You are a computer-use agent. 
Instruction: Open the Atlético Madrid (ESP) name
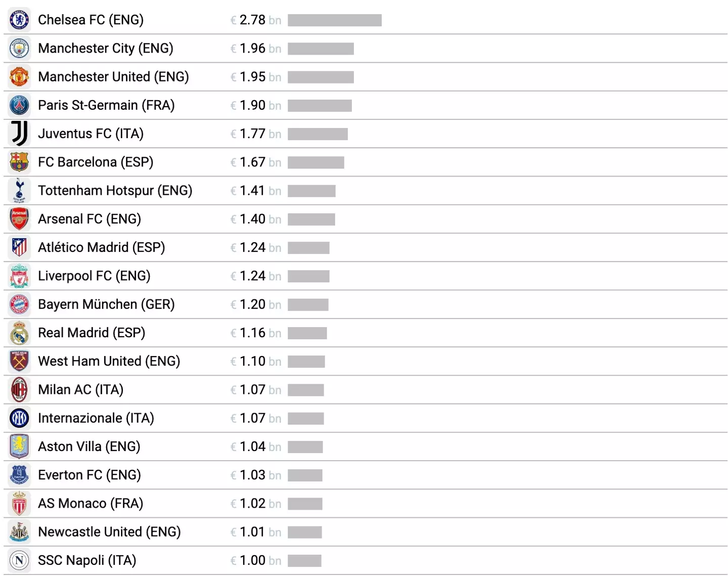[101, 247]
